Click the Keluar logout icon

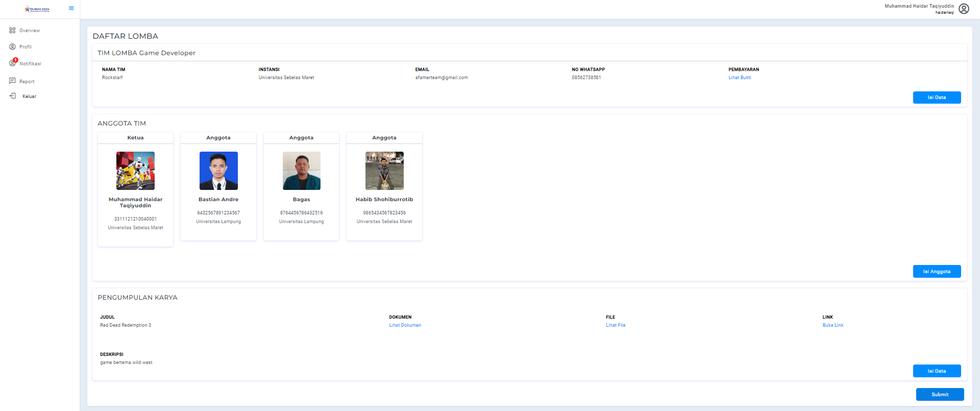click(13, 96)
